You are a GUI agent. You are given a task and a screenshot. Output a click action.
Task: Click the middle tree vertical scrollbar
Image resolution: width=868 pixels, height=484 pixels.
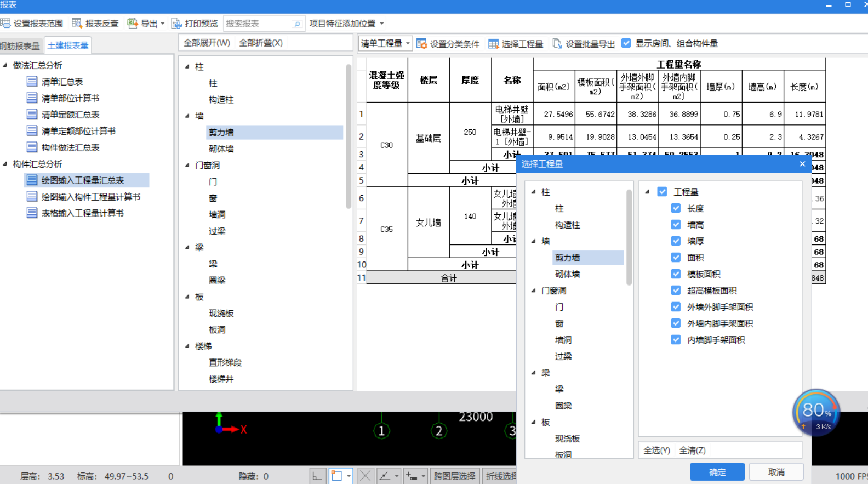point(349,137)
